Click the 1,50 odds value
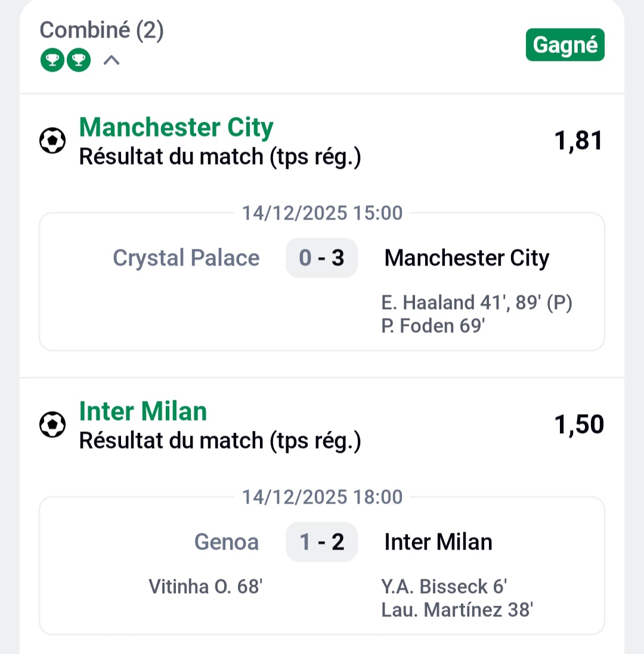This screenshot has width=644, height=654. 578,425
